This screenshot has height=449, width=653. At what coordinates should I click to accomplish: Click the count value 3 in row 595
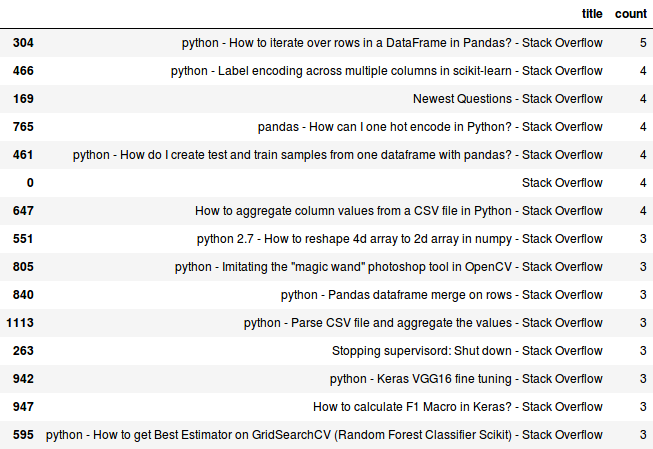click(643, 435)
